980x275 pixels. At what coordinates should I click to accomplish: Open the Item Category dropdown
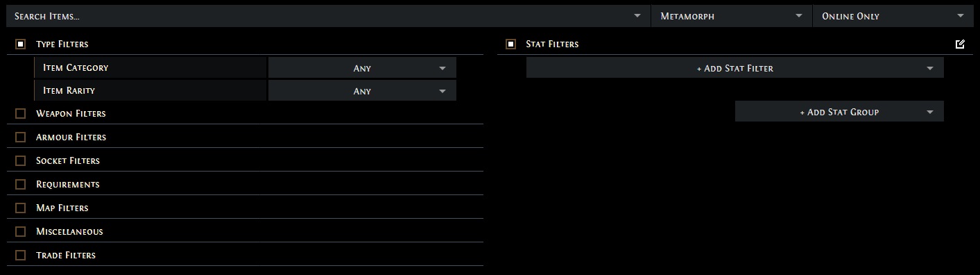click(362, 68)
